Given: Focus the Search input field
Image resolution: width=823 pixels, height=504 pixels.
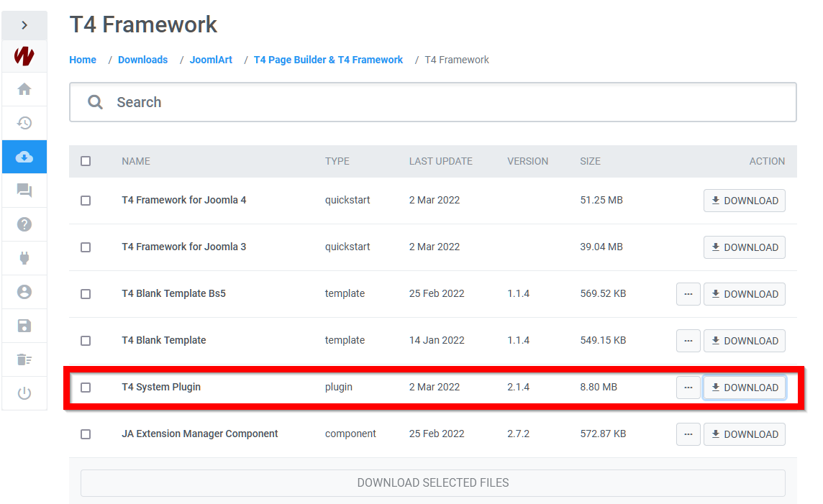Looking at the screenshot, I should pyautogui.click(x=433, y=102).
